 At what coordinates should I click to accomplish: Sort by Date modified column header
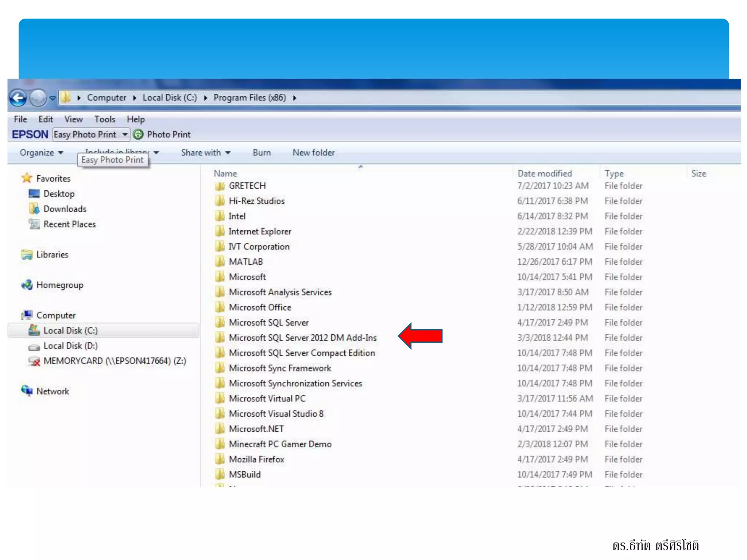click(x=544, y=174)
